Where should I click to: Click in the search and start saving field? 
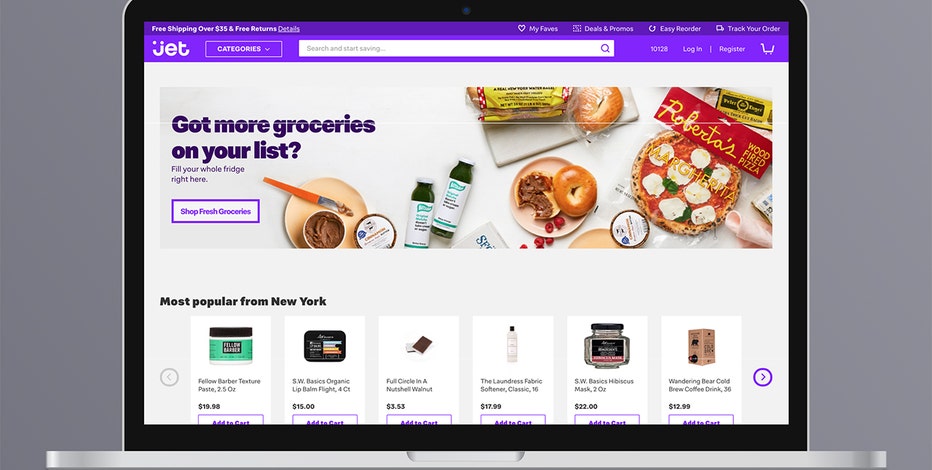[x=449, y=49]
